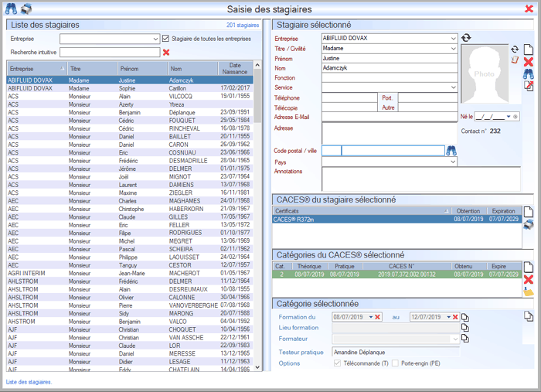Open the Formateur dropdown

point(455,339)
